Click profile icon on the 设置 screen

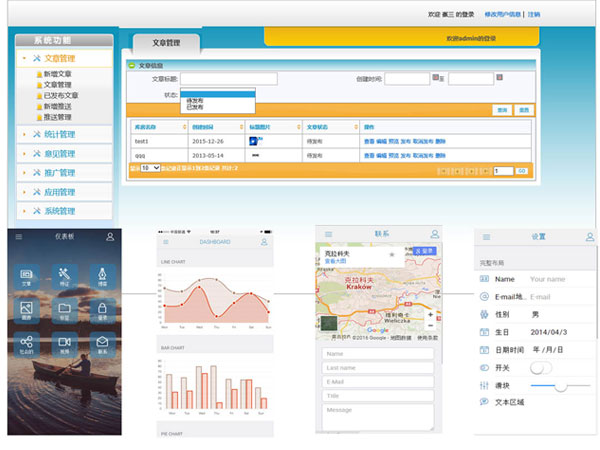pos(589,237)
